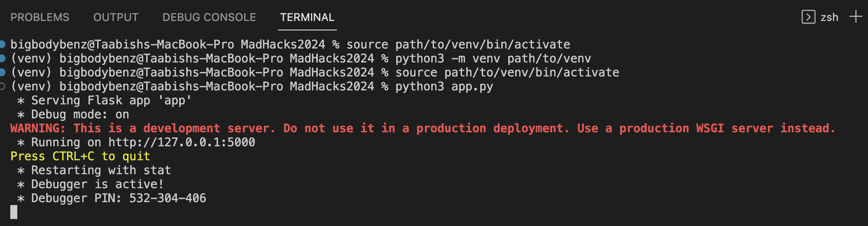Viewport: 868px width, 226px height.
Task: Click the red WARNING development server message
Action: coord(422,128)
